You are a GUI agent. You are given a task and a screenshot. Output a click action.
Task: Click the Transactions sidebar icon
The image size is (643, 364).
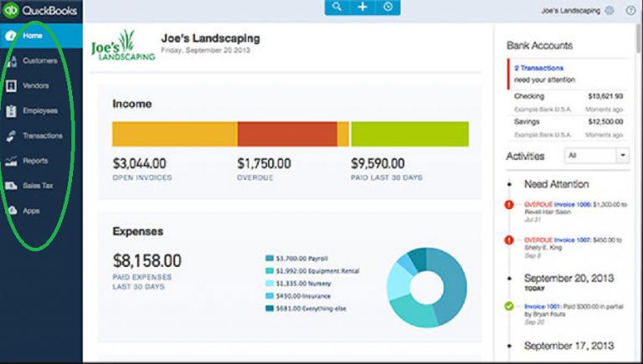pos(11,136)
